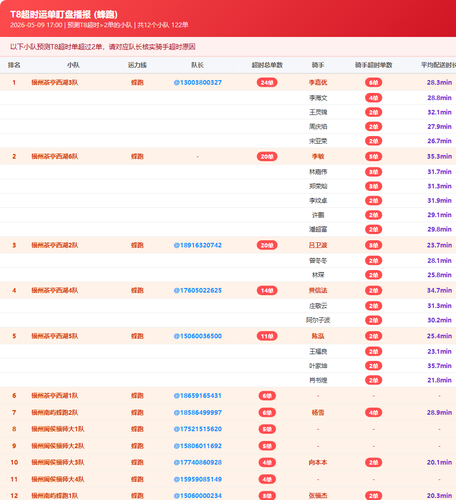Click rider name 王福良
The height and width of the screenshot is (500, 456).
(x=318, y=351)
